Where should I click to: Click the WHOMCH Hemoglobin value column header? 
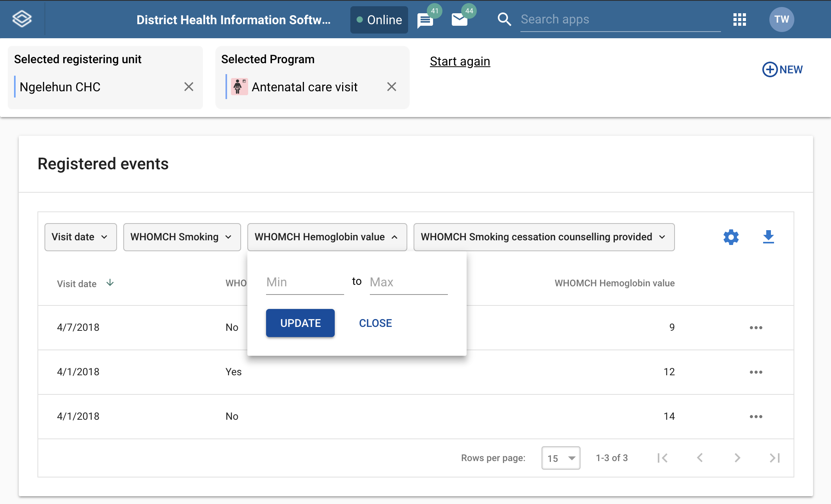point(614,283)
